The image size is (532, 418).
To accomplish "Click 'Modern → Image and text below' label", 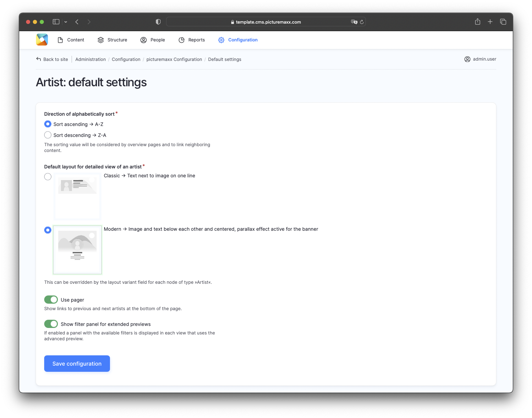I will [x=211, y=229].
